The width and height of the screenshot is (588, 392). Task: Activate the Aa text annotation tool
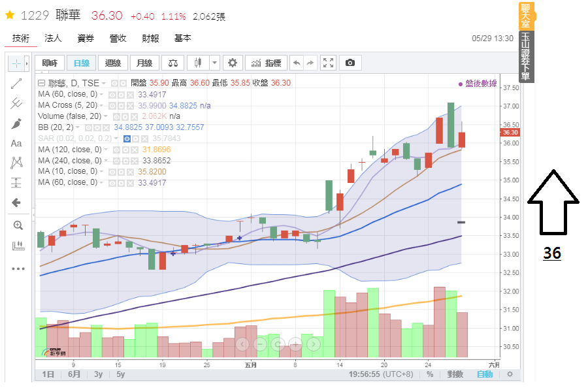[16, 143]
